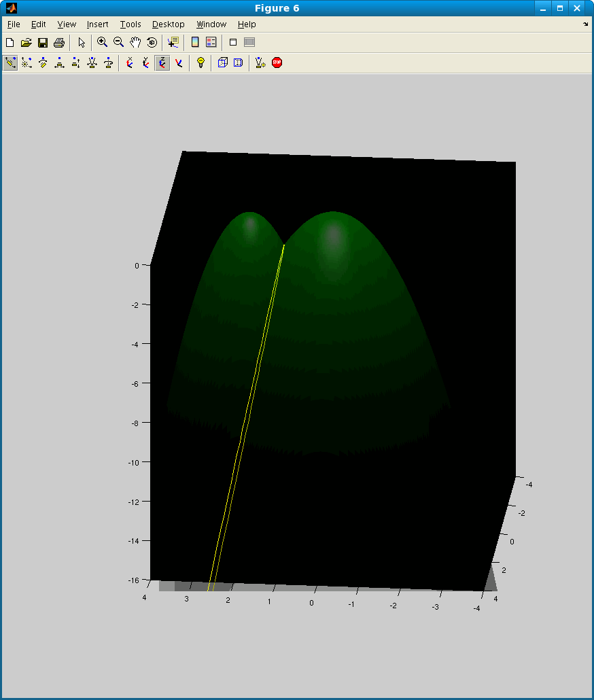The image size is (594, 700).
Task: Click the Figure 6 window title
Action: click(277, 8)
